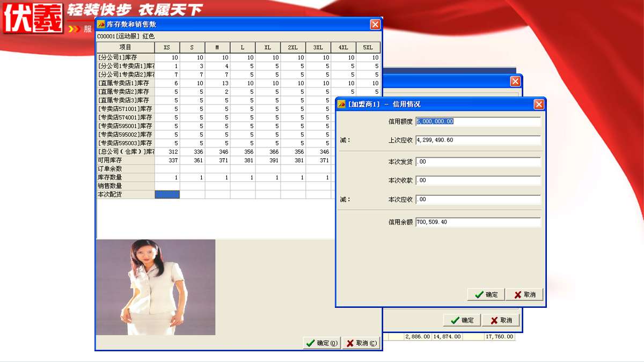644x362 pixels.
Task: Close the 库存数和销售数 window
Action: click(x=375, y=25)
